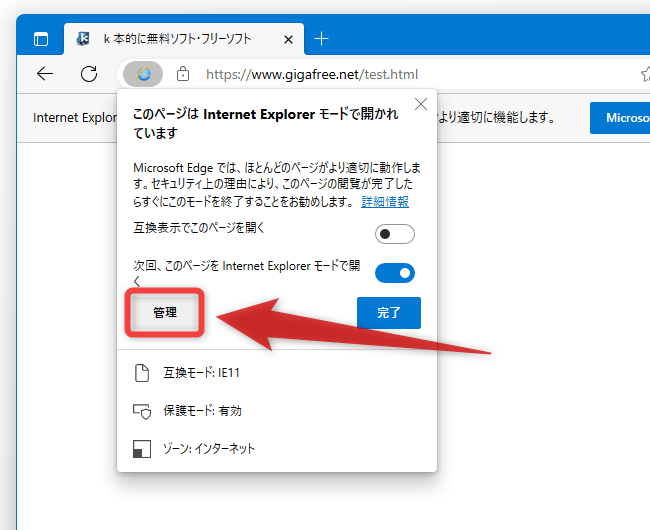Image resolution: width=650 pixels, height=530 pixels.
Task: Focus the address bar URL field
Action: pos(312,75)
